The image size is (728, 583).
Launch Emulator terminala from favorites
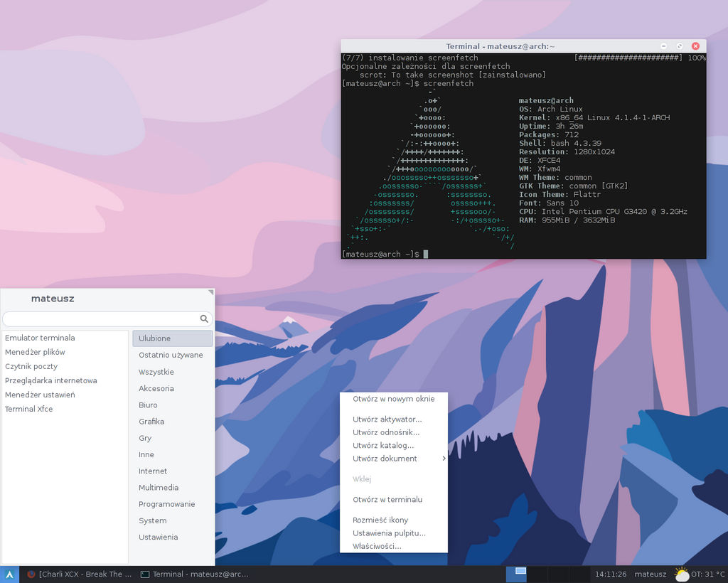[x=65, y=338]
